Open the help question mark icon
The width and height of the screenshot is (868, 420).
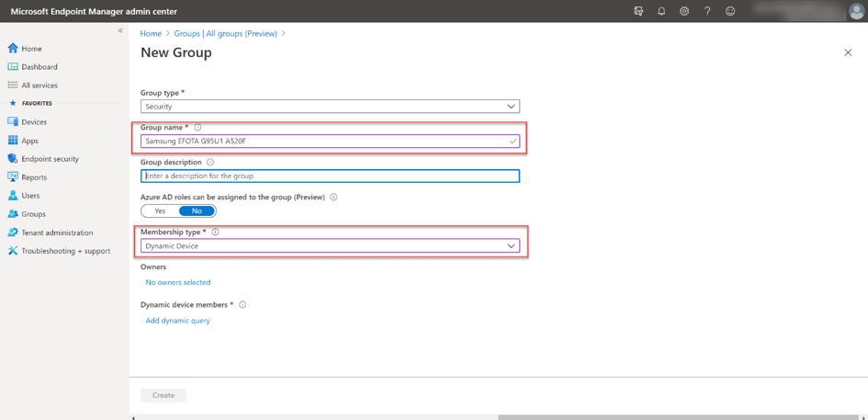[x=707, y=11]
